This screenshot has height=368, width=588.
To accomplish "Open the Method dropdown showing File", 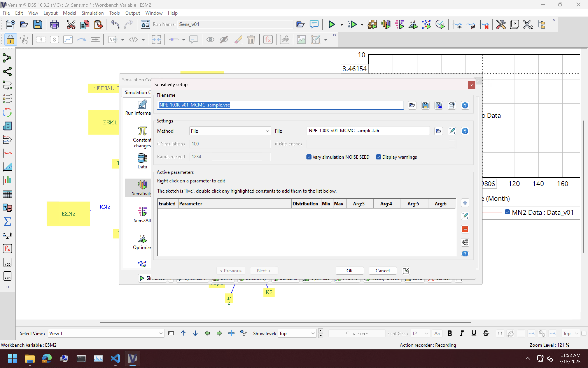I will (230, 131).
